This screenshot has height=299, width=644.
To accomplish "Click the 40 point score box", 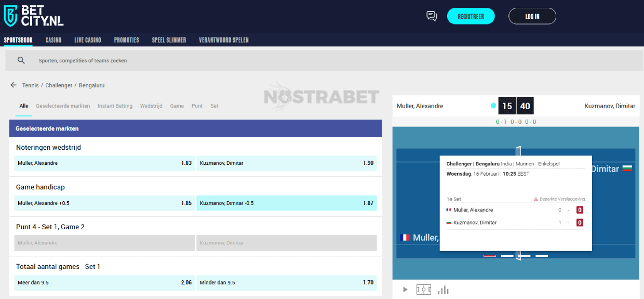I will (x=525, y=106).
